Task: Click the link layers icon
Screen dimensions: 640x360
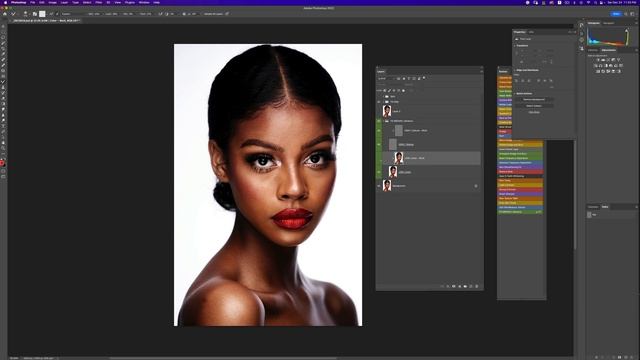Action: (442, 287)
